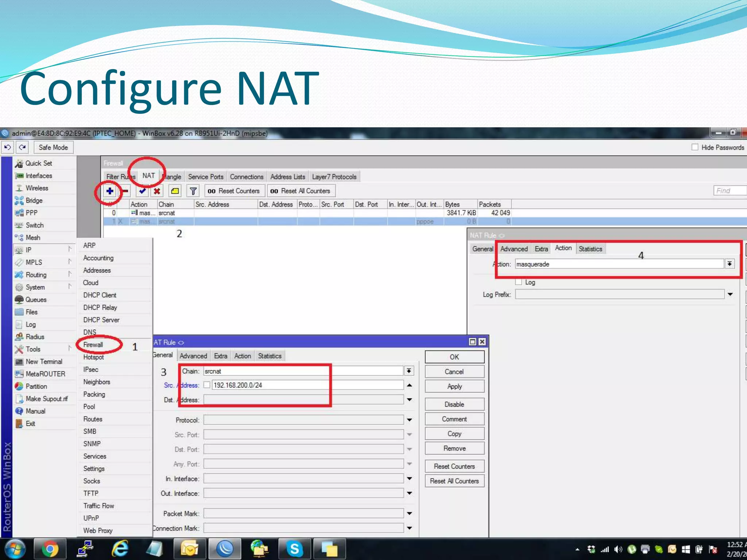Expand the In. Interface field arrow
This screenshot has height=560, width=747.
[x=410, y=479]
